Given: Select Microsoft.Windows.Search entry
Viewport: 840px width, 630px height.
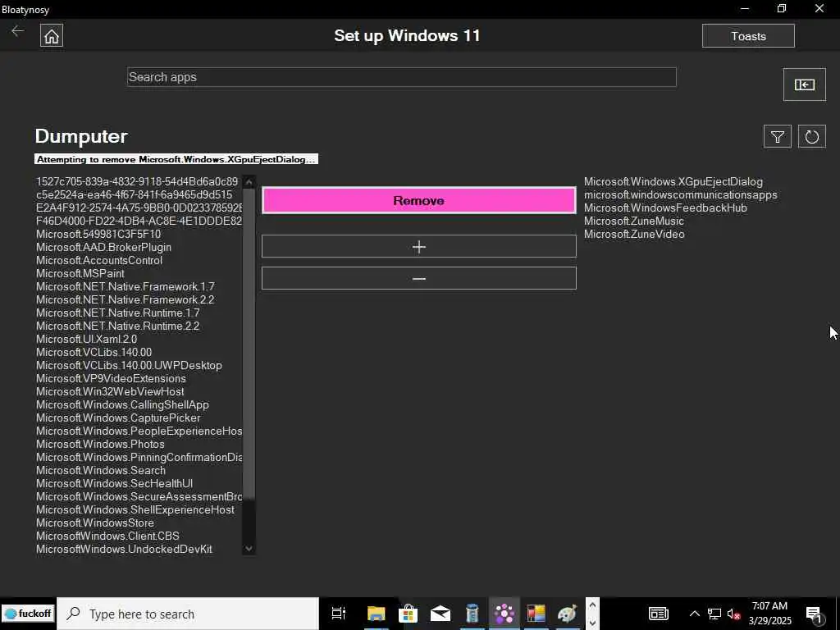Looking at the screenshot, I should [x=101, y=470].
